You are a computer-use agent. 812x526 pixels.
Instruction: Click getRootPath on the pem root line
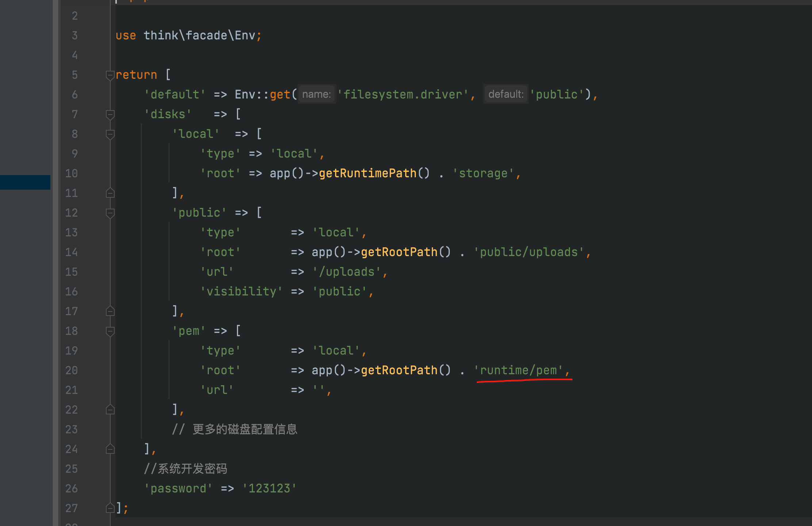[399, 370]
